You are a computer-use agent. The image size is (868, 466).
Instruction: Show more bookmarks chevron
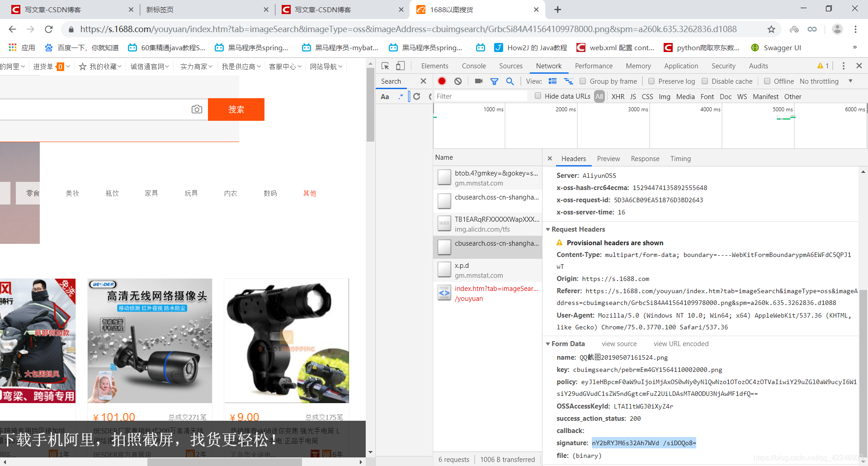click(854, 47)
